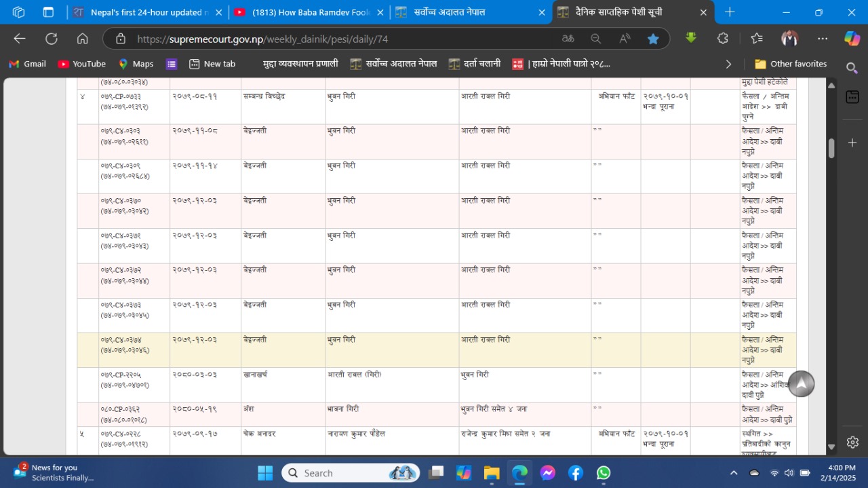Click the Zoom out magnifier in address bar
This screenshot has width=868, height=488.
595,39
